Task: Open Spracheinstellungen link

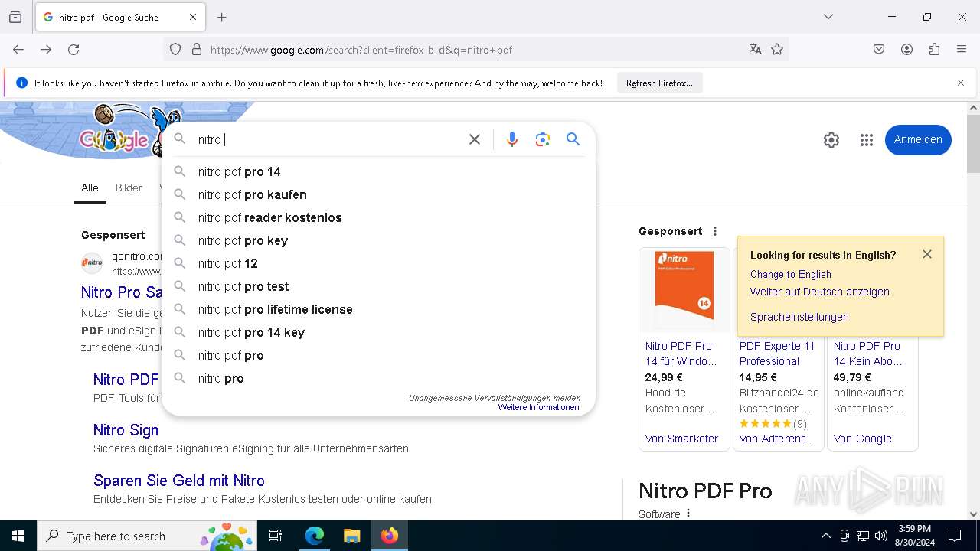Action: point(799,317)
